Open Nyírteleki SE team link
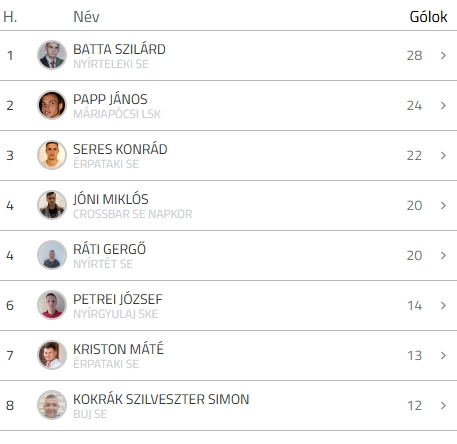Viewport: 457px width, 444px height. [111, 64]
